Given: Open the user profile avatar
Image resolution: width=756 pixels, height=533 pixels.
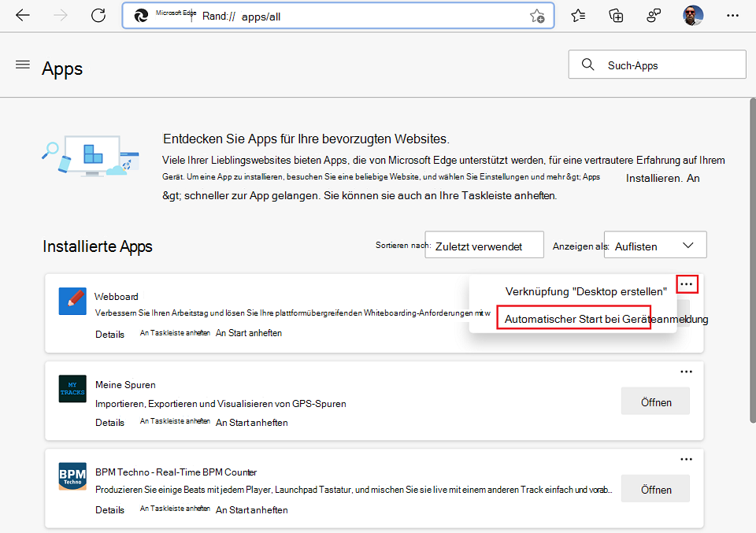Looking at the screenshot, I should [693, 16].
